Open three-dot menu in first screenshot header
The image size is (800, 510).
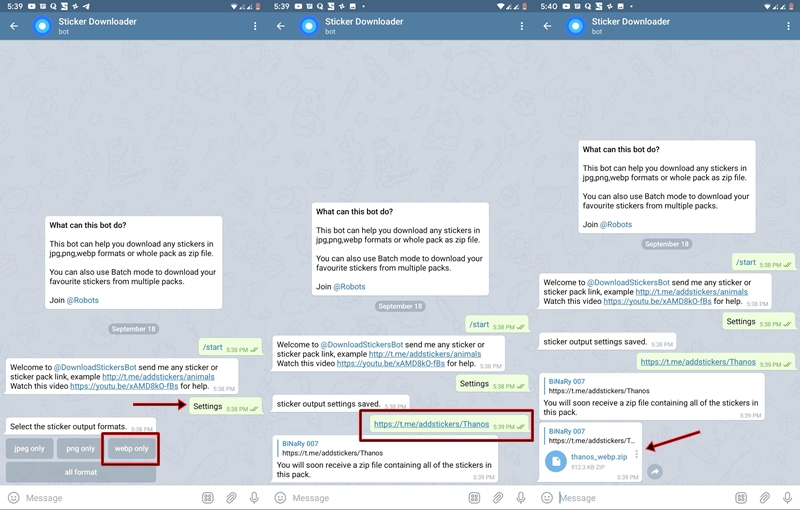click(x=255, y=26)
